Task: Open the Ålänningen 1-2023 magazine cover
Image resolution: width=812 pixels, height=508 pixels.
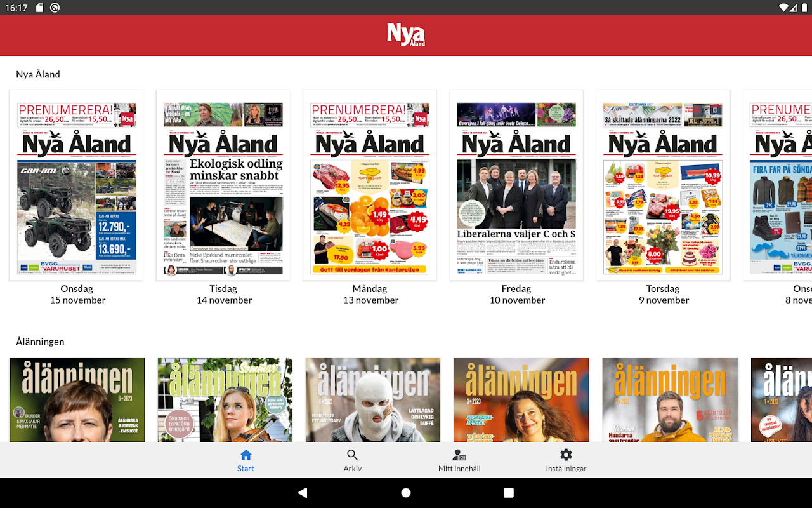Action: [782, 399]
